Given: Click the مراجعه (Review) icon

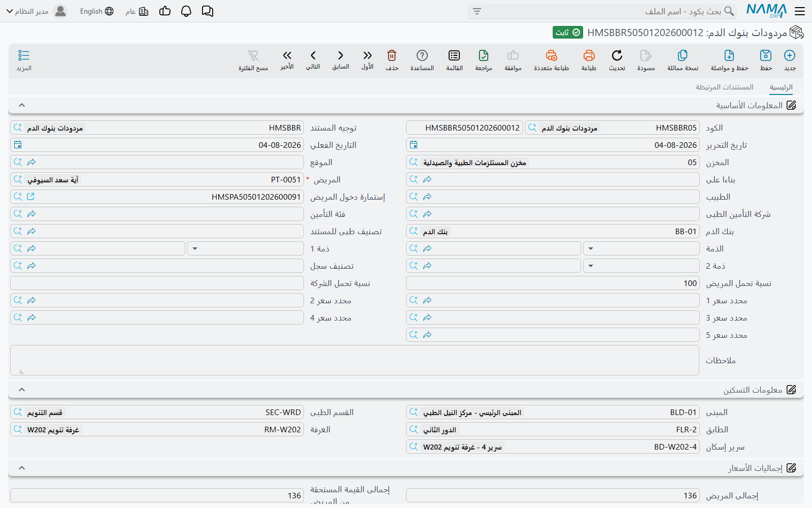Looking at the screenshot, I should 484,55.
